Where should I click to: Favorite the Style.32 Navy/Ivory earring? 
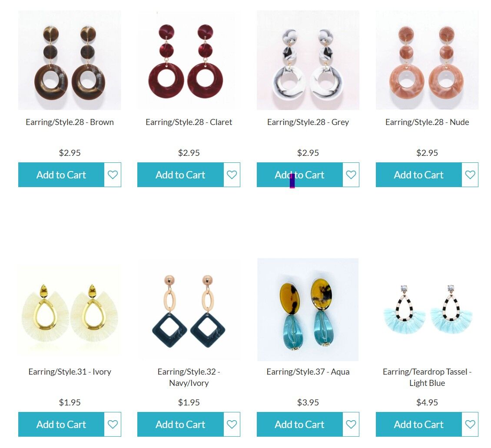tap(232, 424)
